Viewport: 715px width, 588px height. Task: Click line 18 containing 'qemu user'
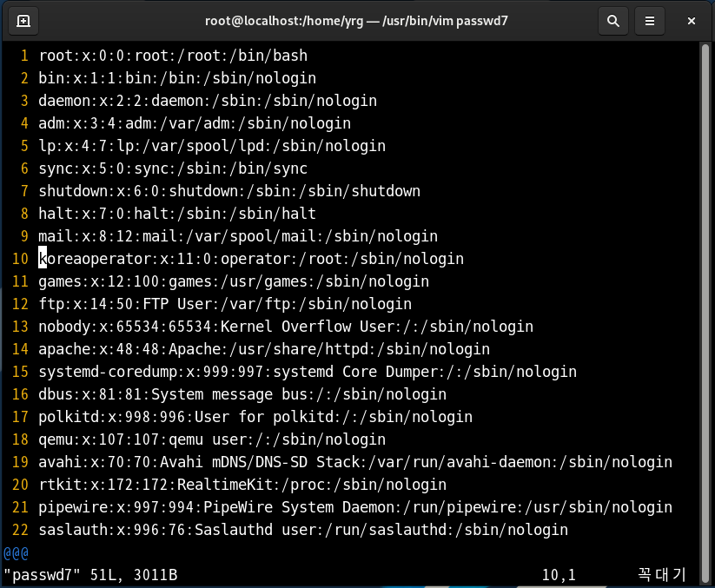[x=212, y=439]
